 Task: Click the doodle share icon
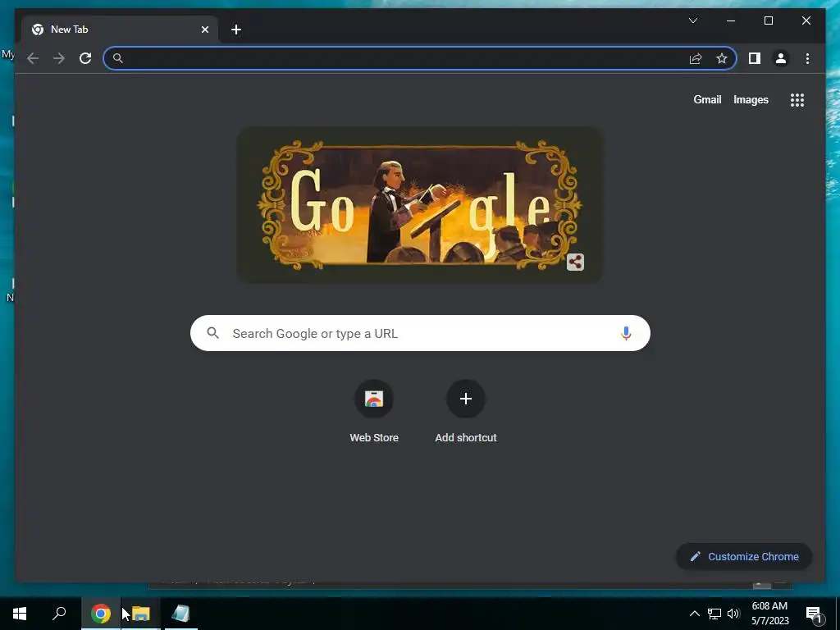click(x=575, y=262)
